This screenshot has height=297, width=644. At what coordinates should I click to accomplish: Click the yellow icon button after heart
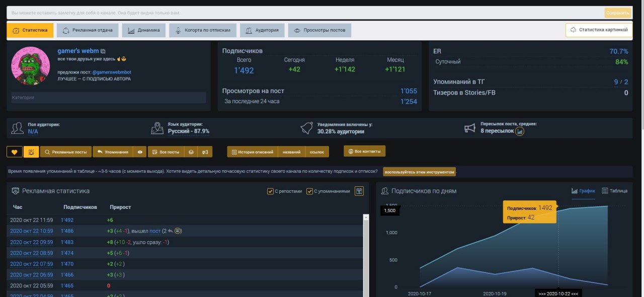(x=31, y=152)
